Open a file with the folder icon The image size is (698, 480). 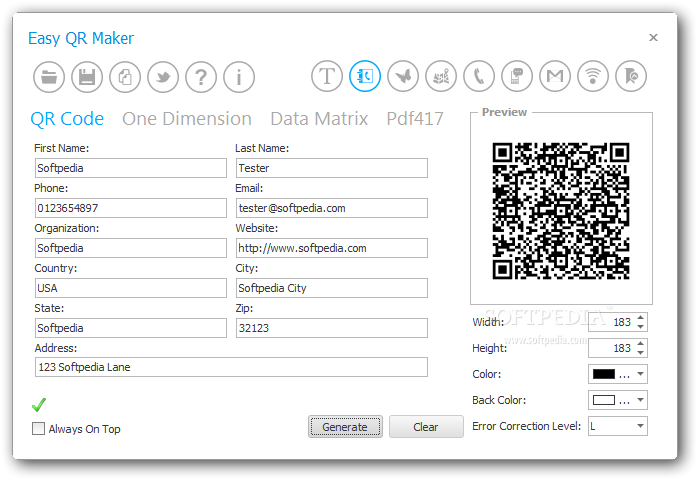(49, 77)
